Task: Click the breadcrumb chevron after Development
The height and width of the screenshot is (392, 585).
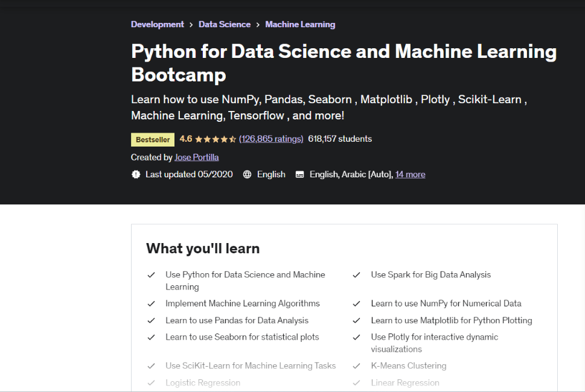Action: pyautogui.click(x=191, y=25)
